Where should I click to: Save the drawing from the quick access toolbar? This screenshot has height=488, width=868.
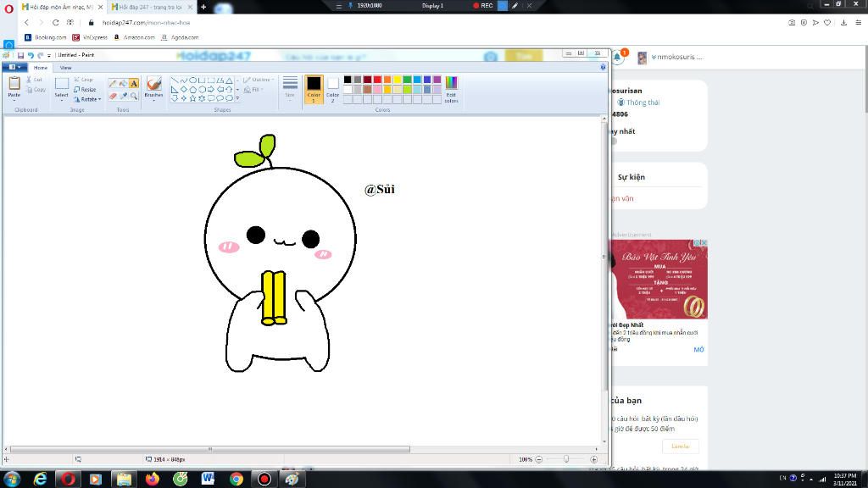click(x=20, y=55)
